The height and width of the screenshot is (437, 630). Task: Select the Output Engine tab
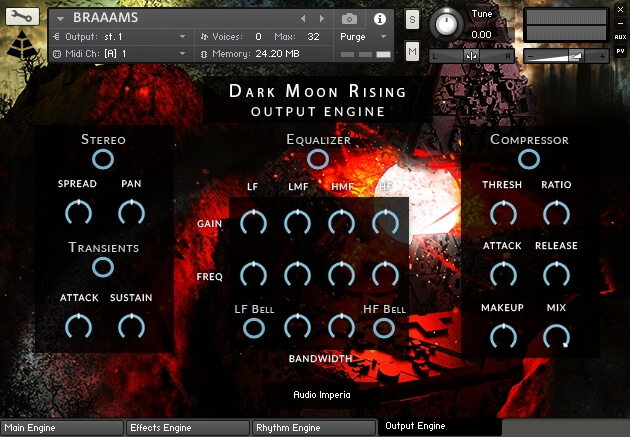[440, 426]
